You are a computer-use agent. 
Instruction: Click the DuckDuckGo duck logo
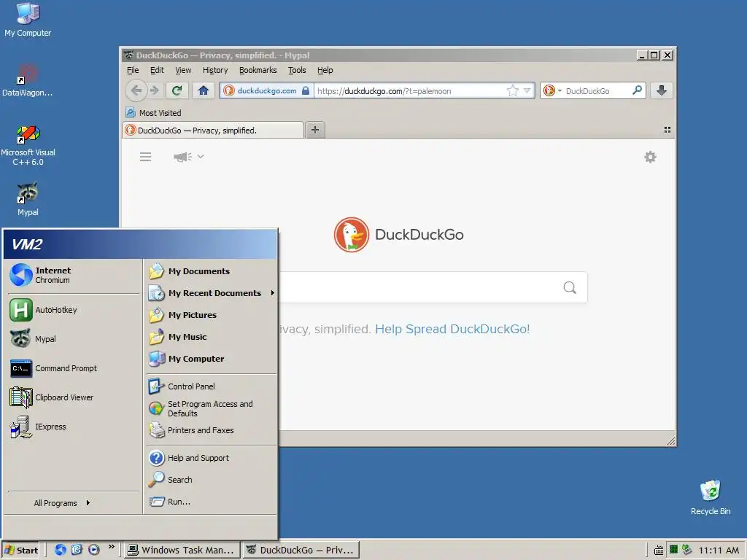(351, 234)
